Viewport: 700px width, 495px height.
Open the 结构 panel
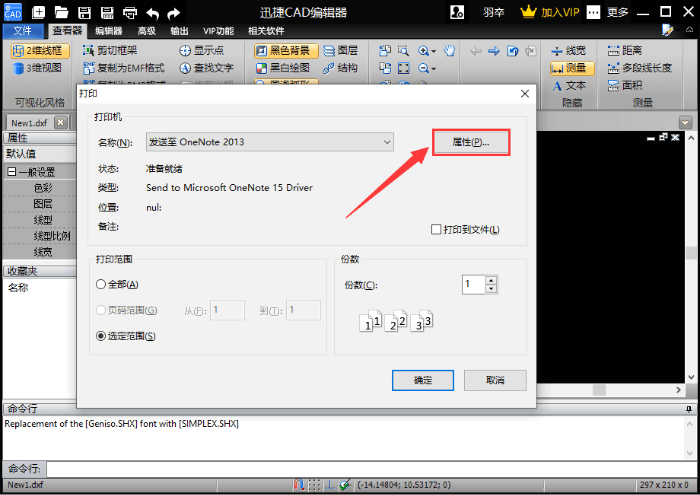click(340, 68)
